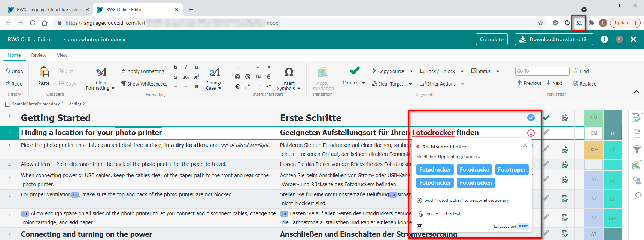
Task: Switch to the Review tab
Action: (39, 55)
